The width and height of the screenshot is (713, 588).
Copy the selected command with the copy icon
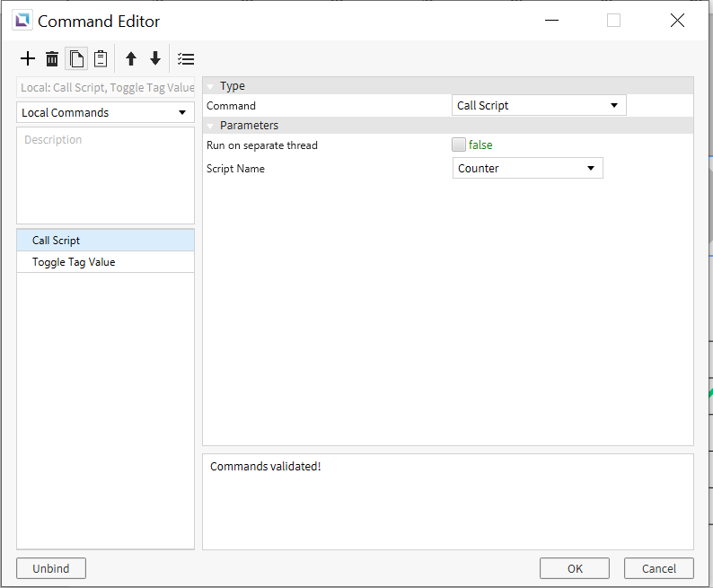[x=76, y=58]
